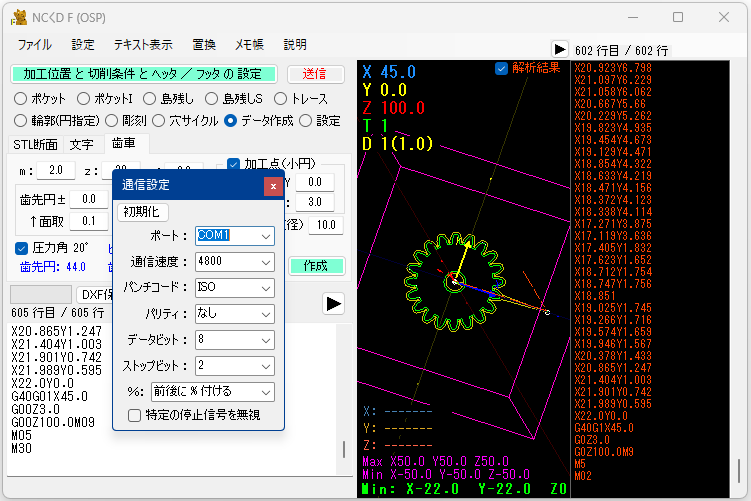Open the 説明 menu

pos(295,45)
